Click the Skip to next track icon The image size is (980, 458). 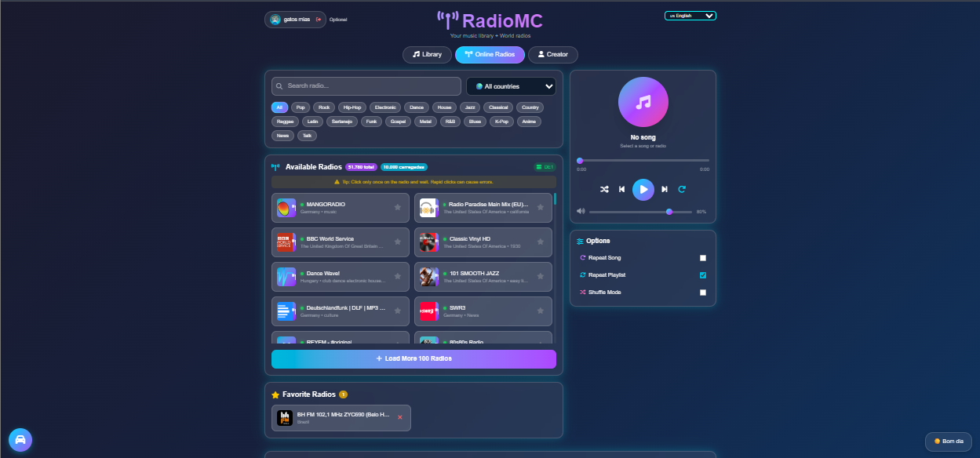pos(664,189)
